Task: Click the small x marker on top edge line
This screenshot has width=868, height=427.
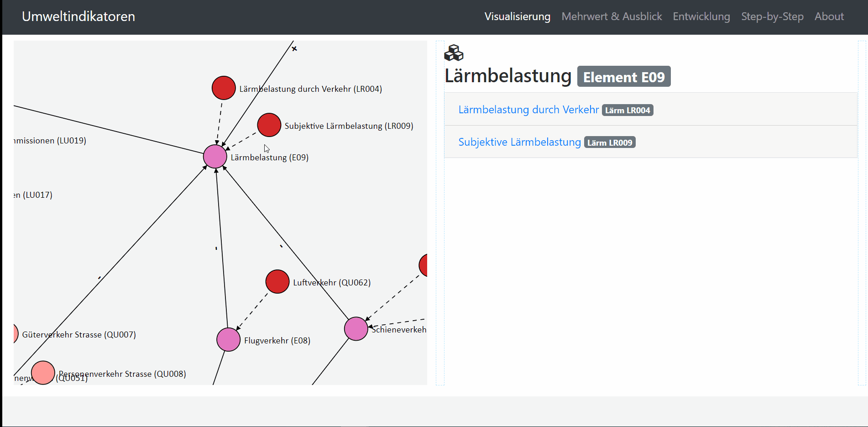Action: tap(294, 48)
